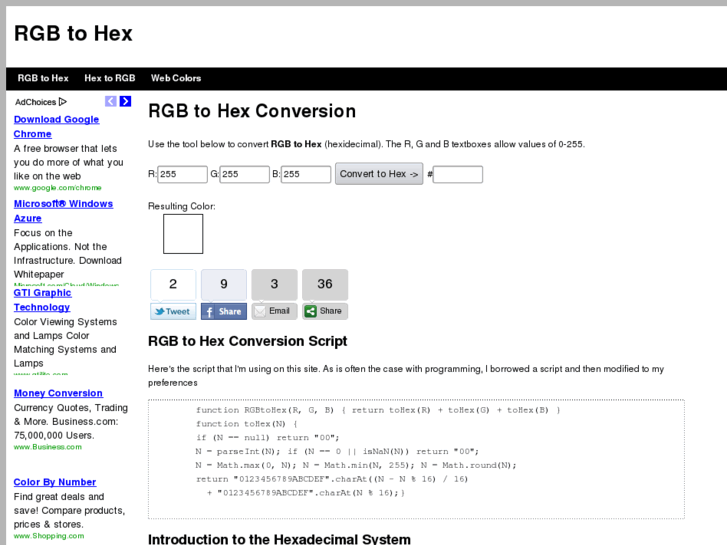The height and width of the screenshot is (545, 727).
Task: Click the www.google.com/chrome URL
Action: [57, 188]
